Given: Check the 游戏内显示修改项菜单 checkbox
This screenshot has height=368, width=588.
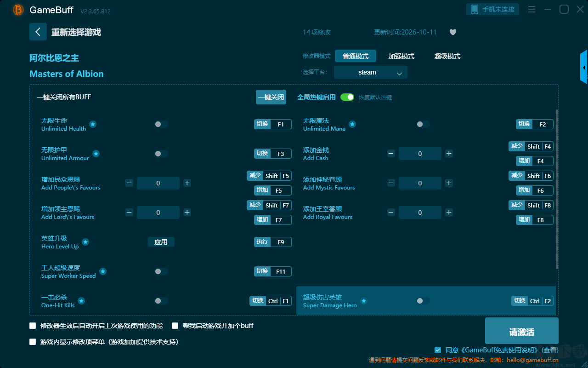Looking at the screenshot, I should click(33, 342).
